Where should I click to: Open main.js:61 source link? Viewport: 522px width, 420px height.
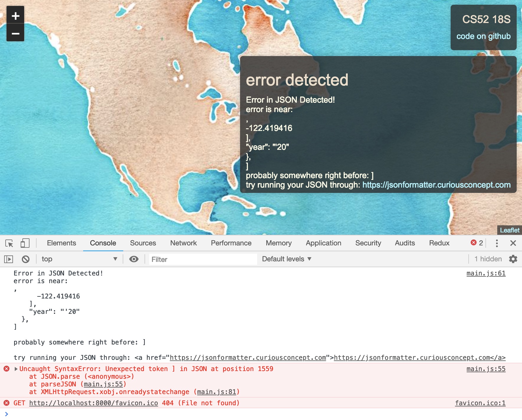tap(486, 273)
